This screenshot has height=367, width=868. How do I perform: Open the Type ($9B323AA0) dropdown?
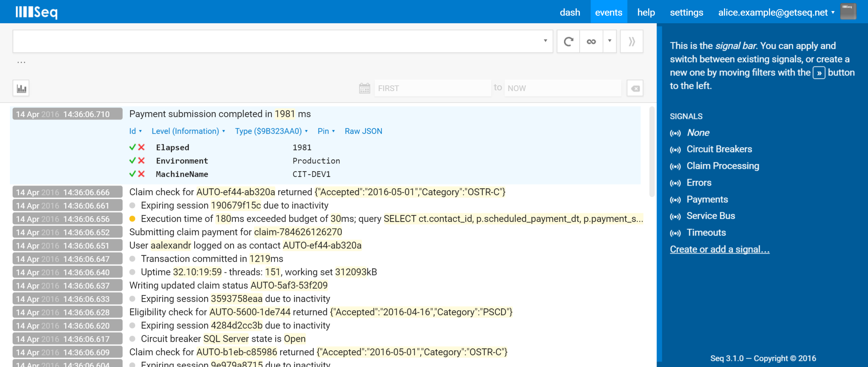coord(271,131)
